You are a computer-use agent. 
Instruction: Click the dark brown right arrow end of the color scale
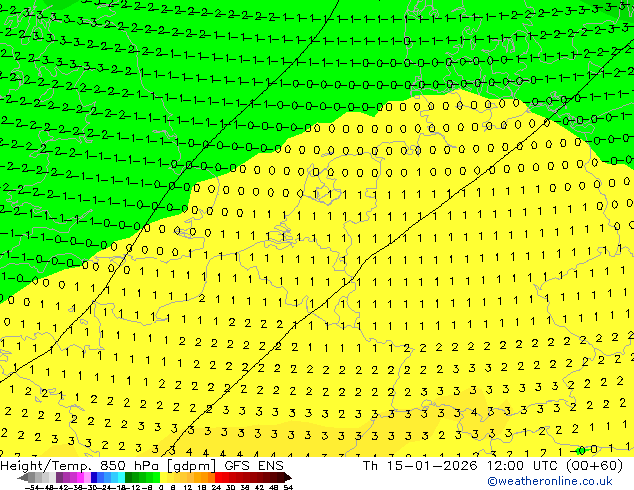[287, 478]
